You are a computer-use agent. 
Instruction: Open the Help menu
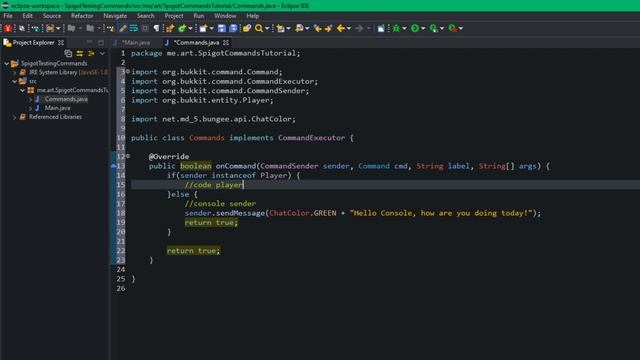click(x=253, y=16)
